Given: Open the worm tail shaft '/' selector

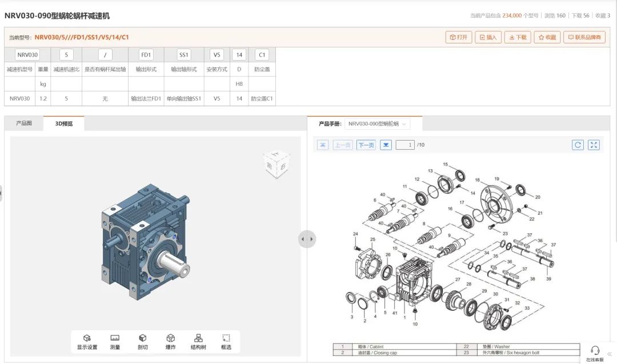Looking at the screenshot, I should (x=105, y=55).
